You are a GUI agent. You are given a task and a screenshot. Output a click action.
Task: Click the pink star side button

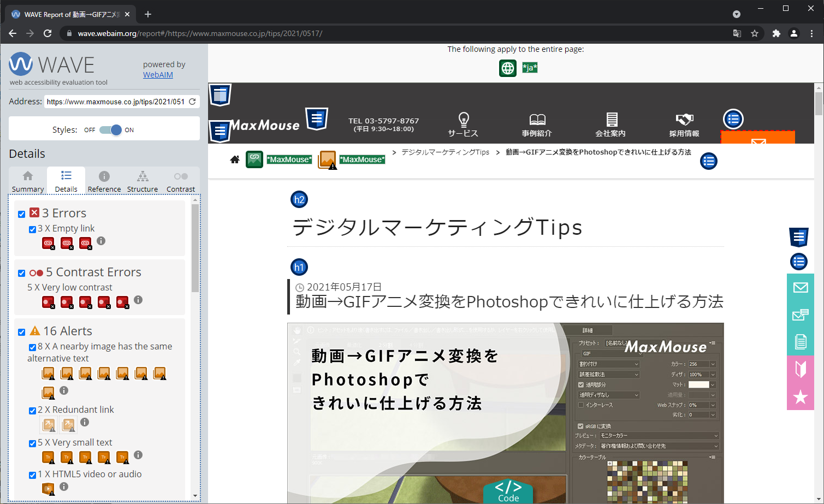click(801, 397)
